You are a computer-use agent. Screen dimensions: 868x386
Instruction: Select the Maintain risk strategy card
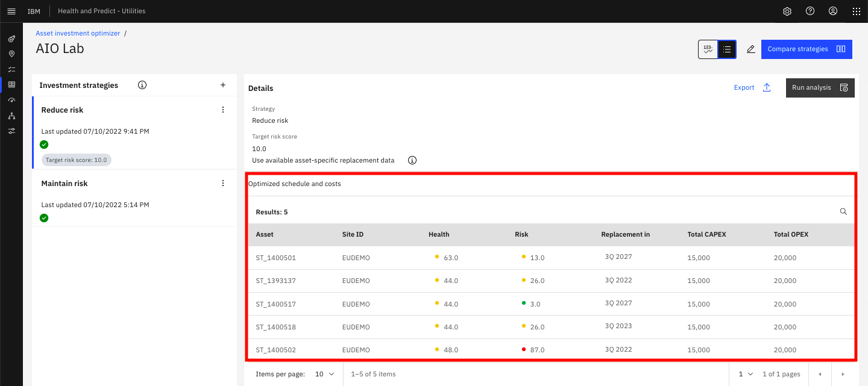coord(134,199)
